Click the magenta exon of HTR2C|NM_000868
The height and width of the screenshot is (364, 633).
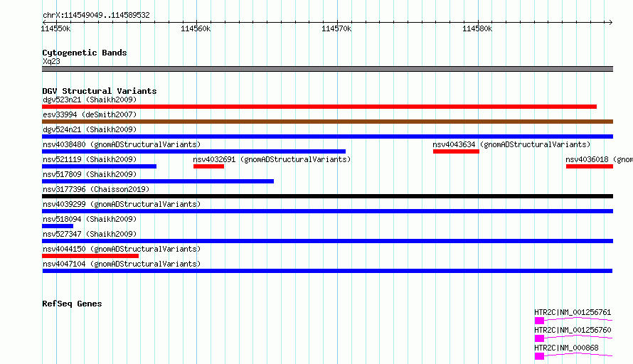539,356
